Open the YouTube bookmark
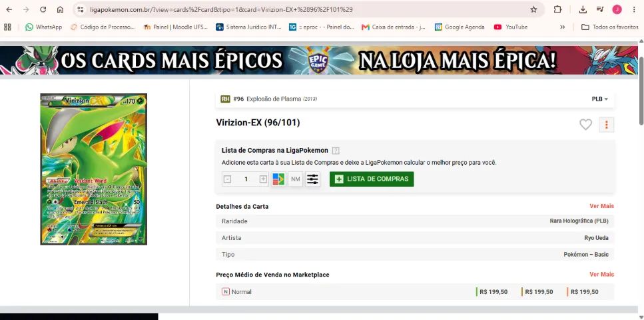Screen dimensions: 644x320 point(511,27)
